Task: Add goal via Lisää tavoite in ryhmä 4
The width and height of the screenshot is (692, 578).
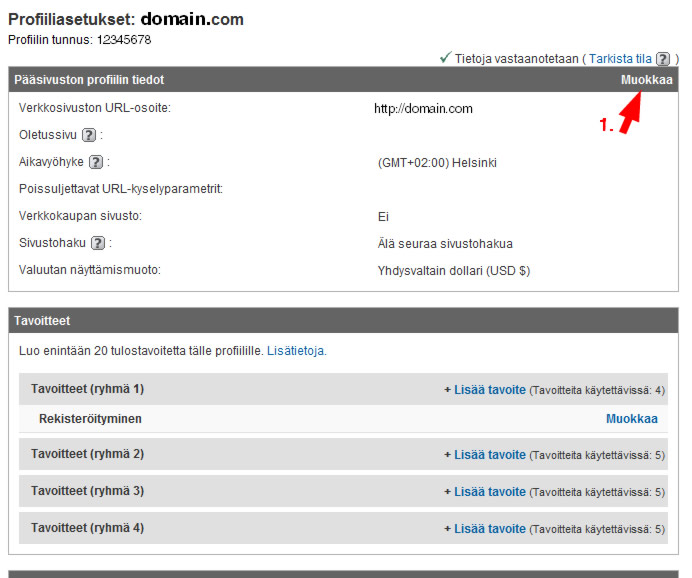Action: [490, 529]
